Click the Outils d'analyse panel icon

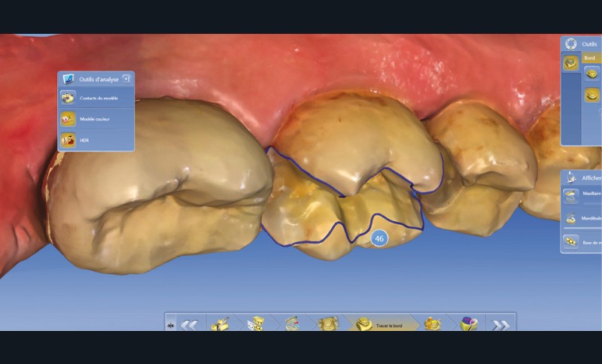[x=68, y=79]
